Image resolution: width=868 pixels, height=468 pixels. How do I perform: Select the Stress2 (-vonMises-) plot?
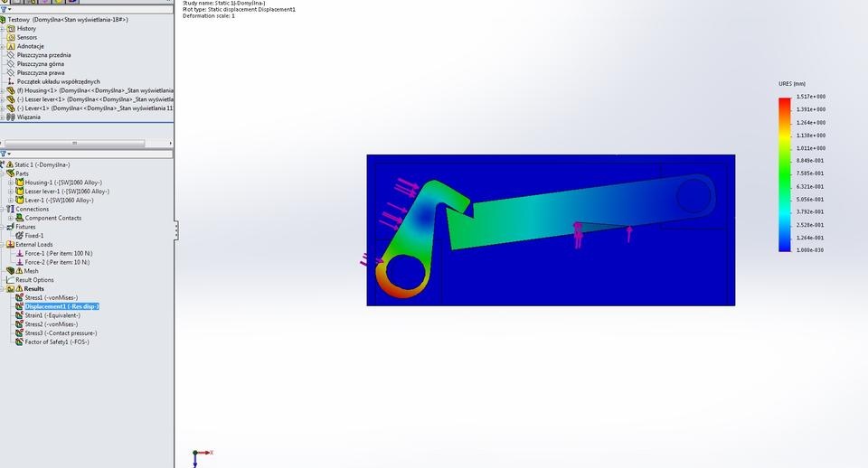(52, 323)
